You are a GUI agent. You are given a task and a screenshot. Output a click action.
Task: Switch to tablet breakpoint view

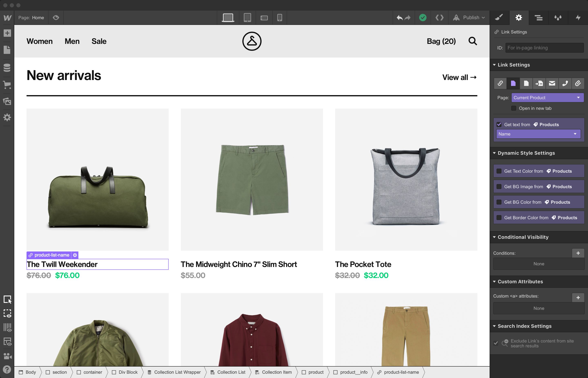tap(247, 18)
